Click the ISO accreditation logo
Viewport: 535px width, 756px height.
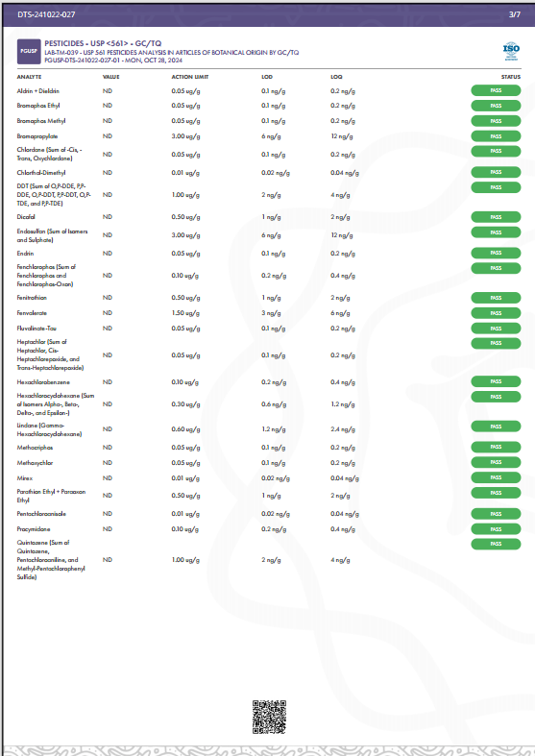pos(511,51)
